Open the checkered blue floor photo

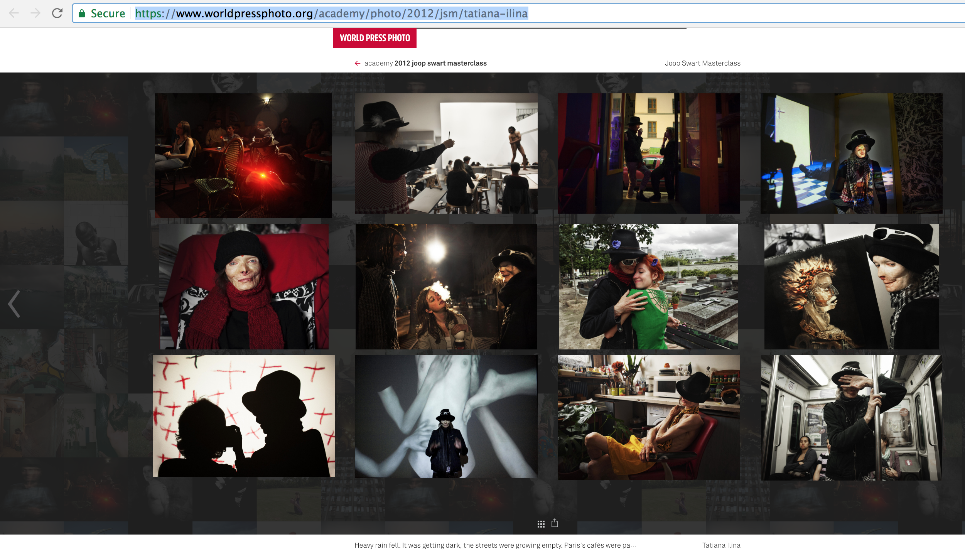coord(852,153)
